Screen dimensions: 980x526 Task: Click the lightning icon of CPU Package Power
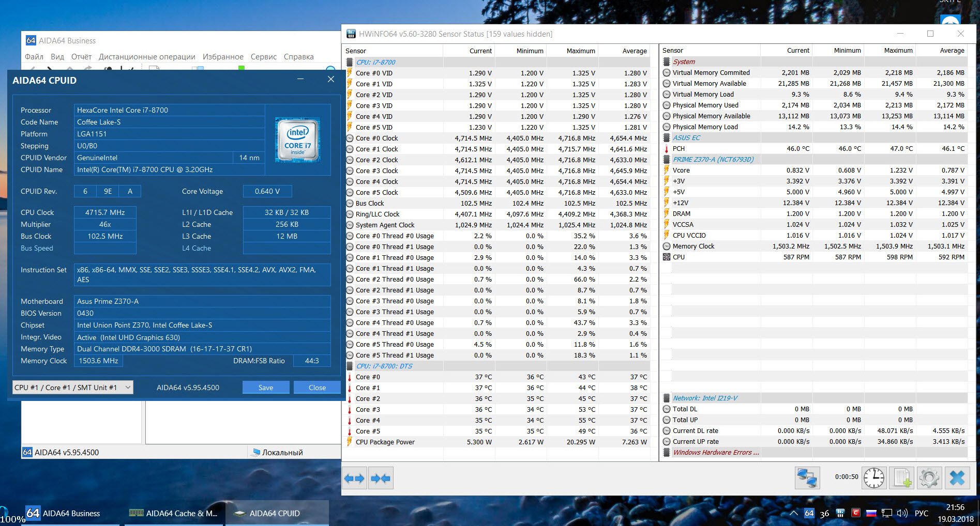350,442
